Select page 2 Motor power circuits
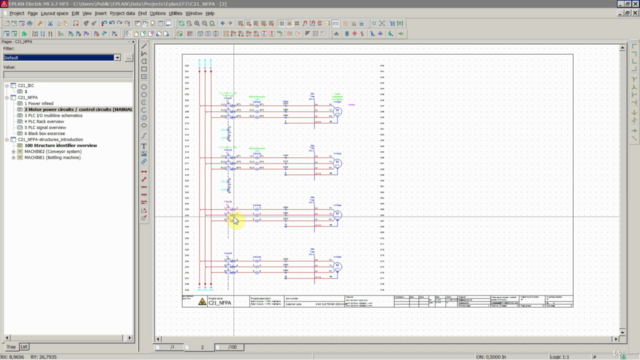This screenshot has width=640, height=360. pos(78,109)
